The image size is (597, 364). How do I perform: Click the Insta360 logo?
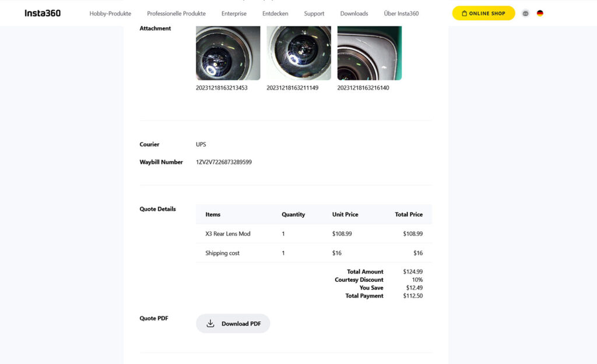[x=43, y=13]
